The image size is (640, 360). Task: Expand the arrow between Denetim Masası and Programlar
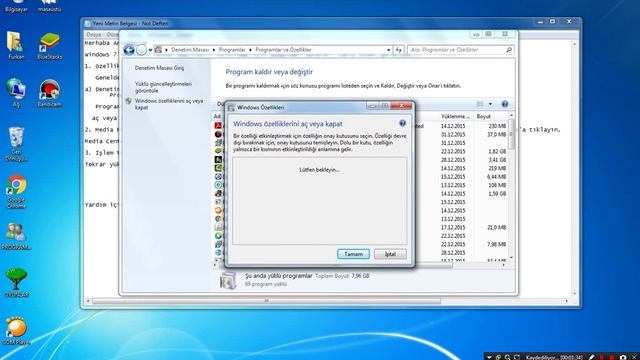coord(214,50)
